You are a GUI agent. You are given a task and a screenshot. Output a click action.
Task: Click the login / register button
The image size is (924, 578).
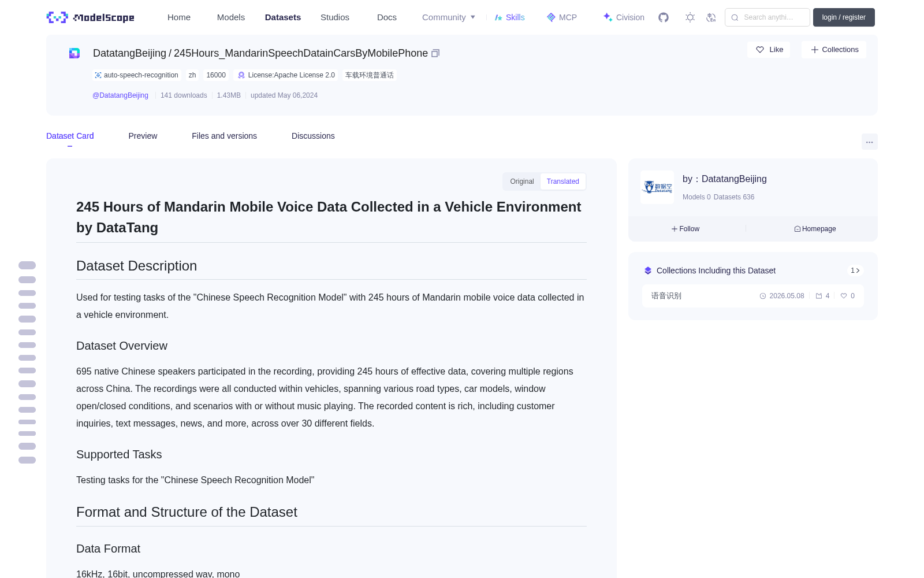coord(844,17)
